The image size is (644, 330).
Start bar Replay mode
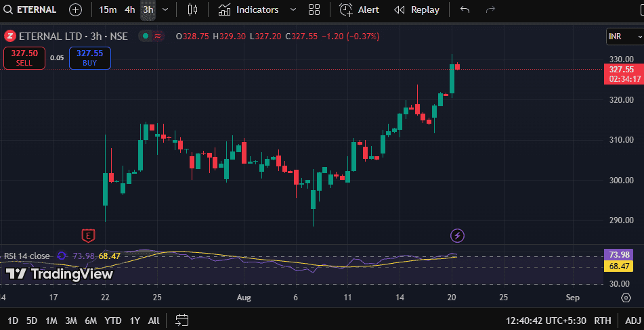416,10
